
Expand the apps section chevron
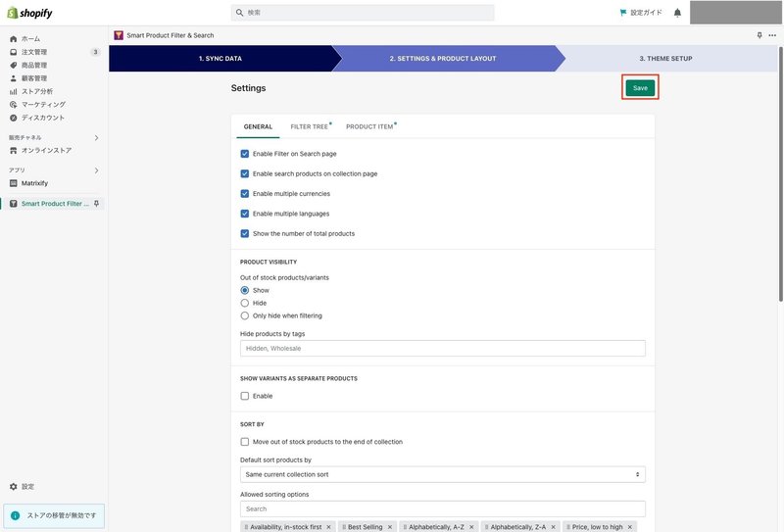[x=96, y=170]
